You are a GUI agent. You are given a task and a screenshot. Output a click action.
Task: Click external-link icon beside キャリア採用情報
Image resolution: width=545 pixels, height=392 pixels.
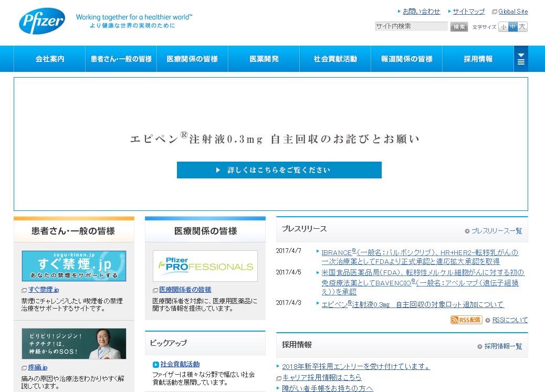278,378
